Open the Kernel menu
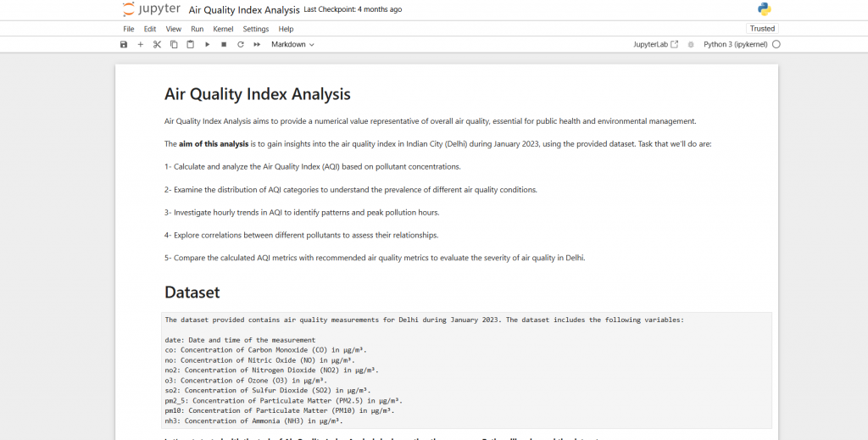 pos(223,29)
